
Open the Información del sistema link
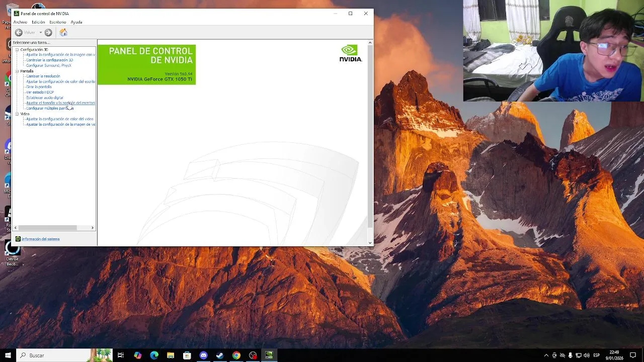41,239
